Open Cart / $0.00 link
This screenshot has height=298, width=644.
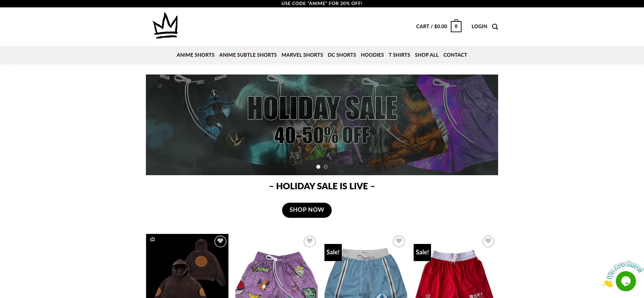[x=432, y=27]
